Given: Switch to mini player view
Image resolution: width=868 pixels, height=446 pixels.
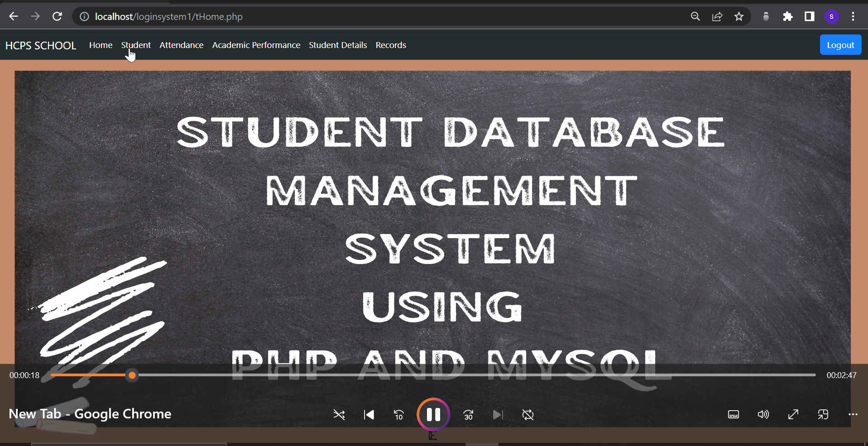Looking at the screenshot, I should tap(823, 415).
